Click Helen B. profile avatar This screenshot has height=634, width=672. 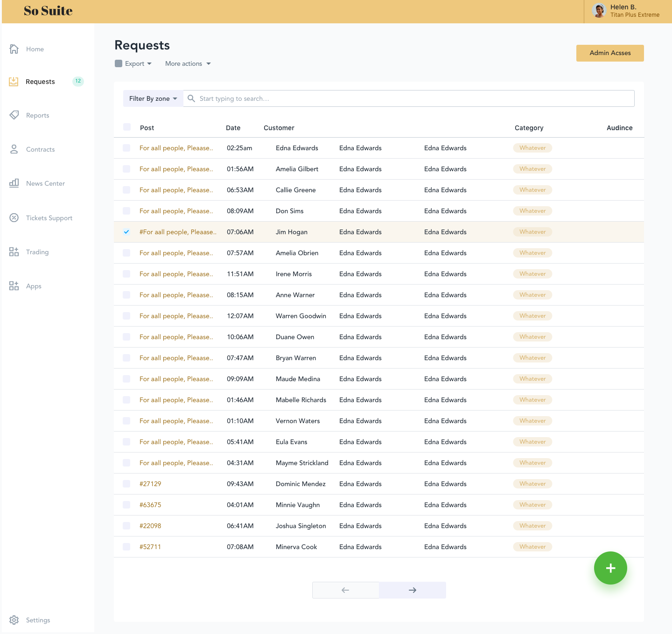(x=599, y=10)
